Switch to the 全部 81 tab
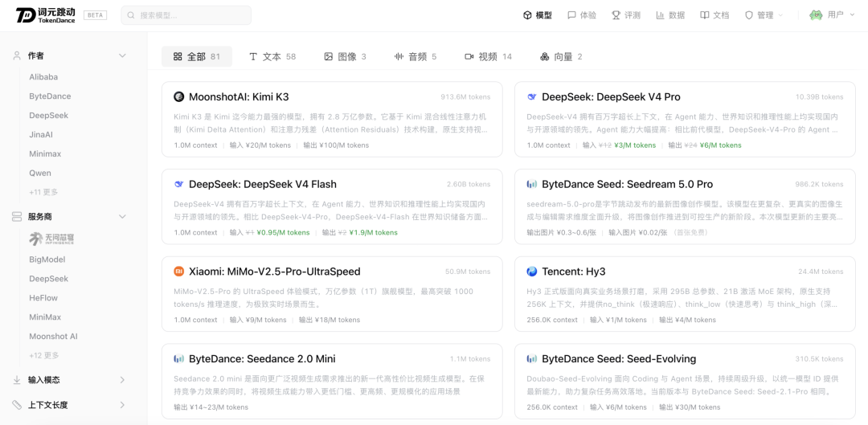Viewport: 868px width, 425px height. 197,56
